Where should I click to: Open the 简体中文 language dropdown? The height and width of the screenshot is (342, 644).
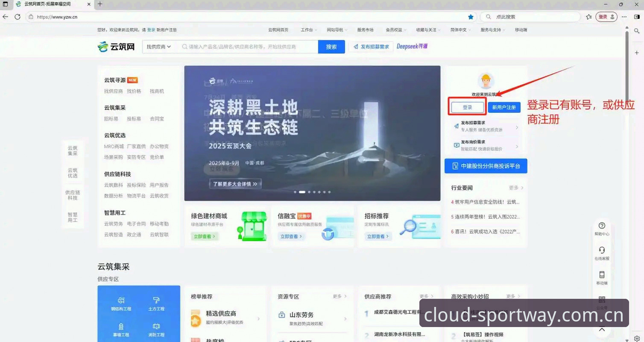(x=461, y=30)
